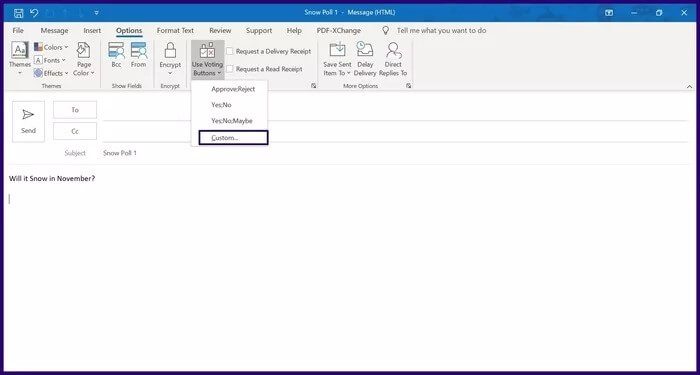Close the Snow Poll 1 message window
Screen dimensions: 700x375
(x=684, y=13)
